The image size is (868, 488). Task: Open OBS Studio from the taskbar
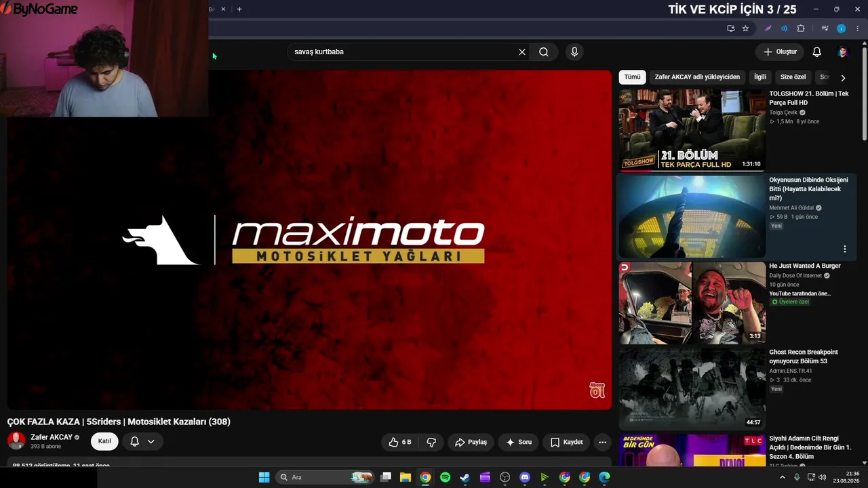coord(505,477)
